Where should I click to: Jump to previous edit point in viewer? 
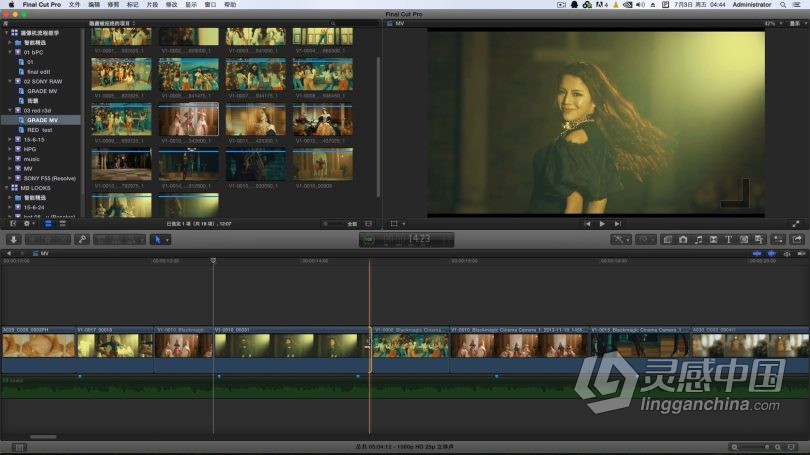(x=587, y=224)
